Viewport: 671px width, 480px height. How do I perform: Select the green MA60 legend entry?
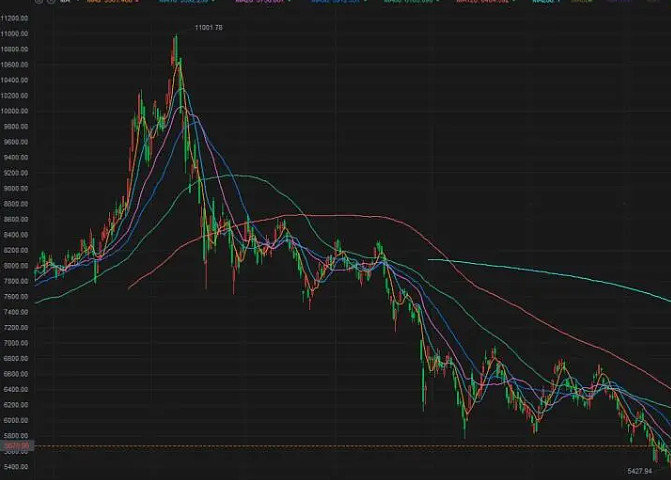[411, 2]
